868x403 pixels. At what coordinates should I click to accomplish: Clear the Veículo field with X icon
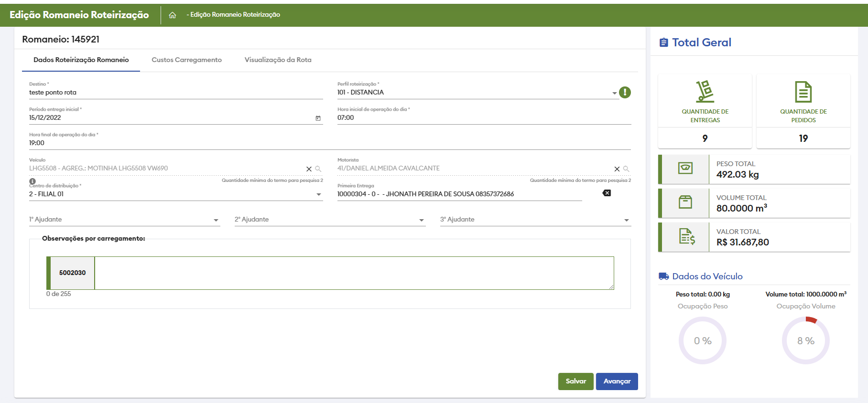[x=309, y=169]
